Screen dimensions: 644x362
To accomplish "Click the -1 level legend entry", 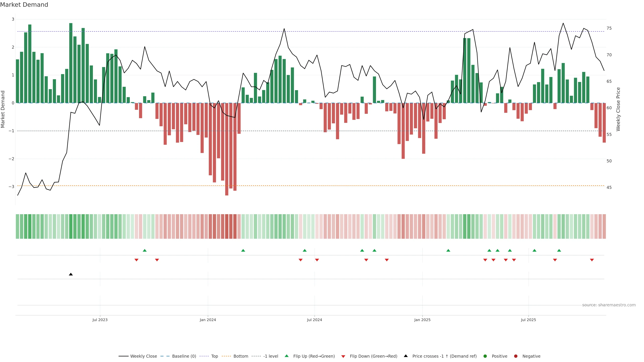I will pyautogui.click(x=271, y=356).
